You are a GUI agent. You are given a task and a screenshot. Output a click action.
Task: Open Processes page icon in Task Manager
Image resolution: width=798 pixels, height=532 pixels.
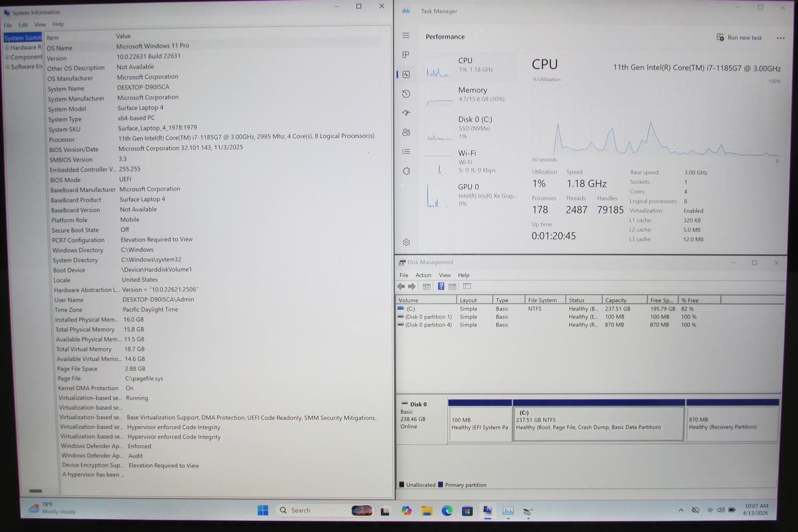(x=406, y=55)
